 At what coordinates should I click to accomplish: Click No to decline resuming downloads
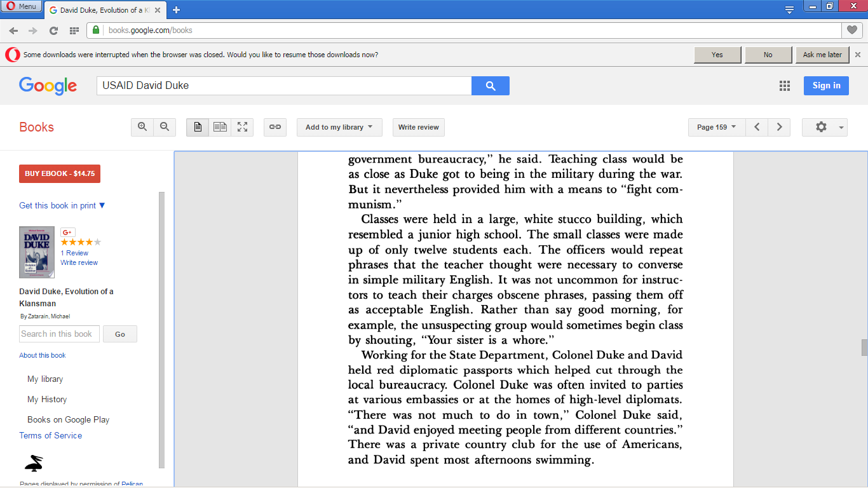pyautogui.click(x=768, y=55)
